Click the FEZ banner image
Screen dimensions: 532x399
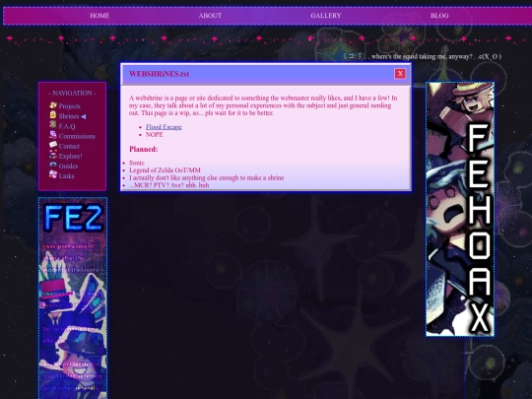tap(73, 298)
